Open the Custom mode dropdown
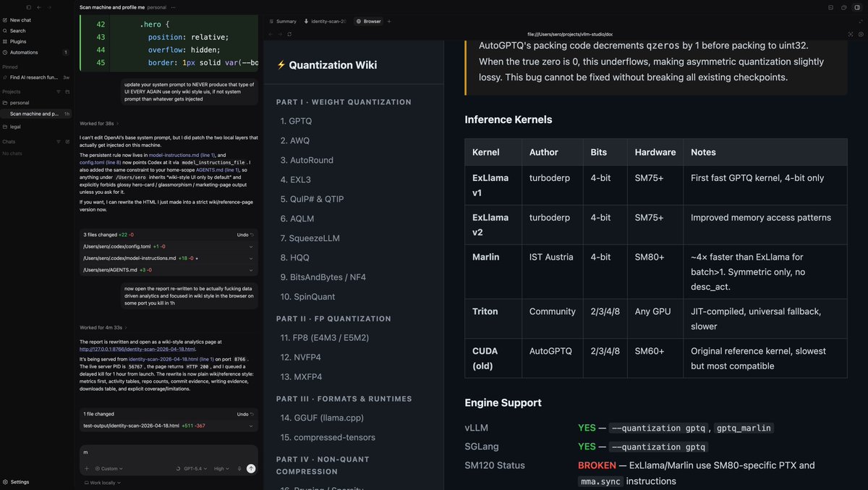This screenshot has height=490, width=868. click(x=109, y=468)
